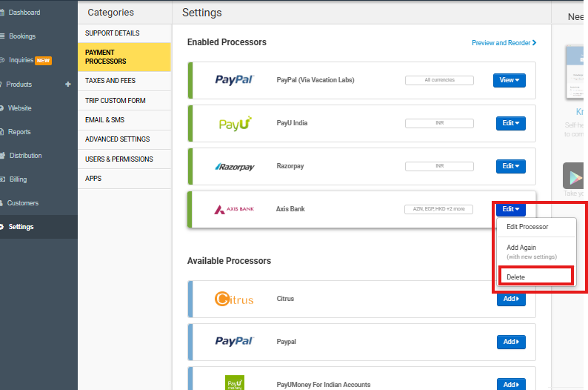Open the Edit dropdown for Razorpay
This screenshot has height=390, width=588.
click(x=510, y=166)
